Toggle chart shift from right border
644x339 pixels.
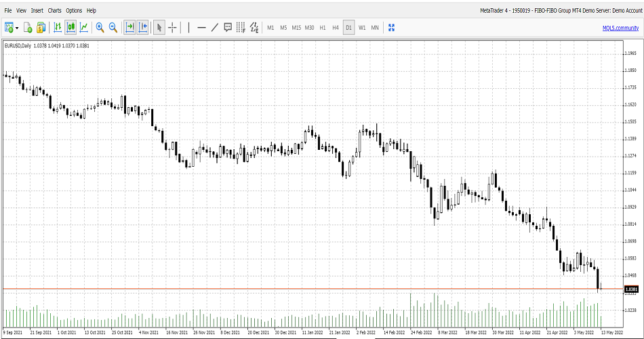143,28
